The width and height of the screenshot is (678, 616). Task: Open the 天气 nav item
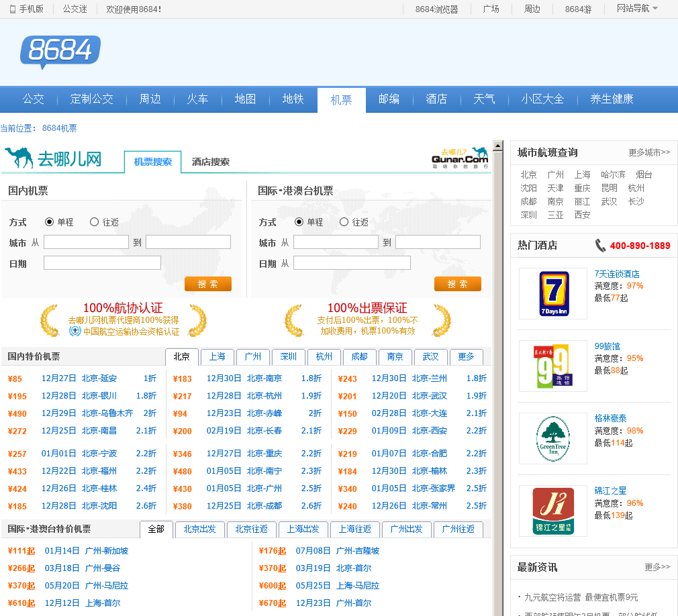(x=484, y=99)
